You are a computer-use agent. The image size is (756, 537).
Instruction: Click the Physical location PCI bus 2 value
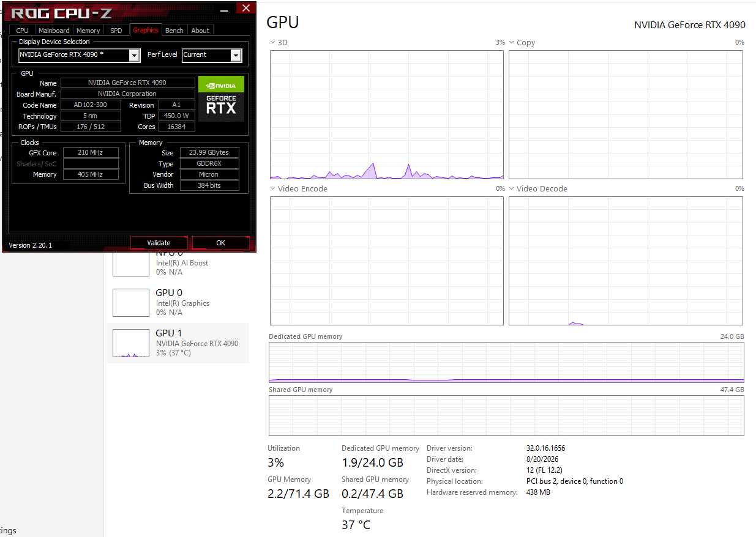pyautogui.click(x=575, y=481)
